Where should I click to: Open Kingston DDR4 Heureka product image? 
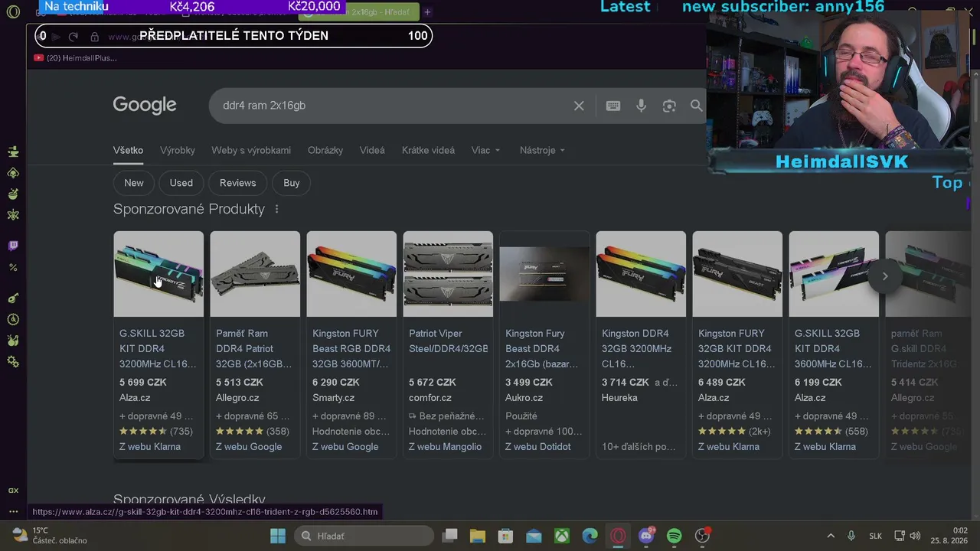pyautogui.click(x=641, y=274)
